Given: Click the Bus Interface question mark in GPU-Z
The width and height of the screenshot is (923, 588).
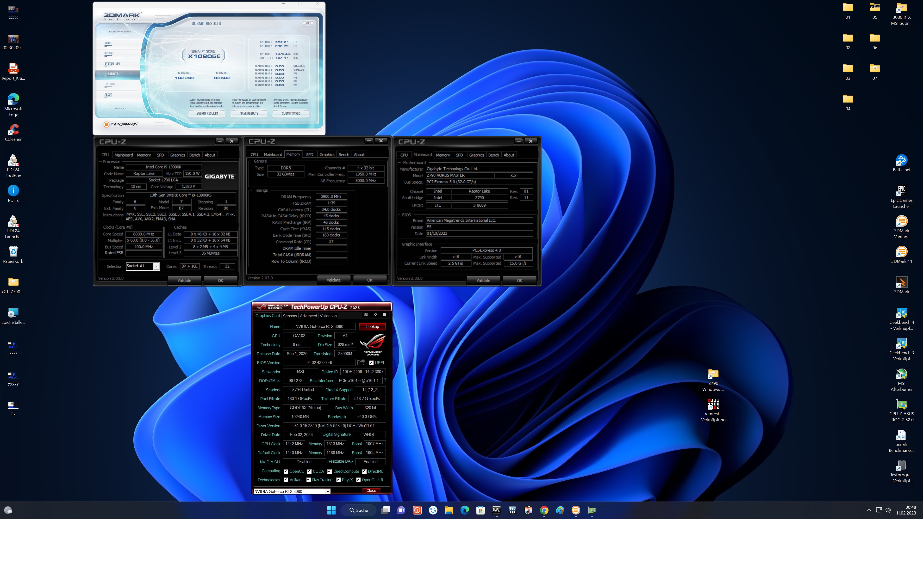Looking at the screenshot, I should pyautogui.click(x=385, y=380).
